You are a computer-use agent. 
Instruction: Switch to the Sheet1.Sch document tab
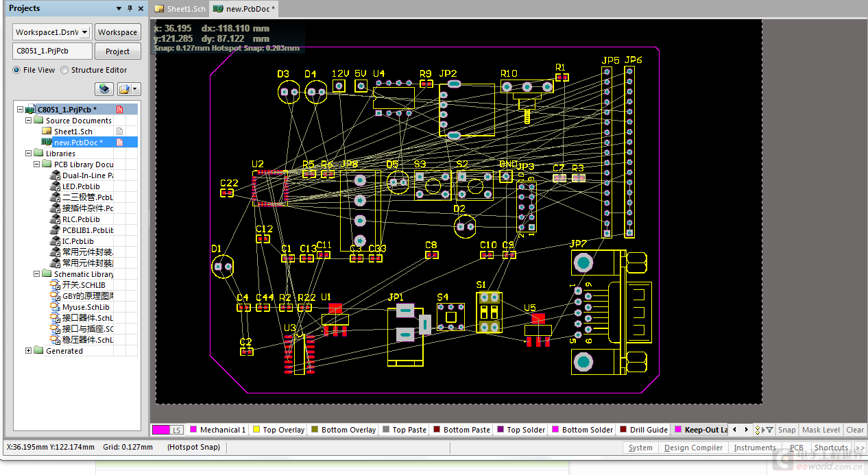click(x=180, y=9)
